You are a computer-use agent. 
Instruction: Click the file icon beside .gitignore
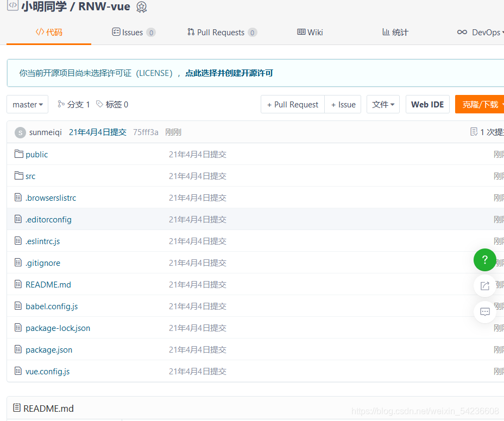(18, 263)
